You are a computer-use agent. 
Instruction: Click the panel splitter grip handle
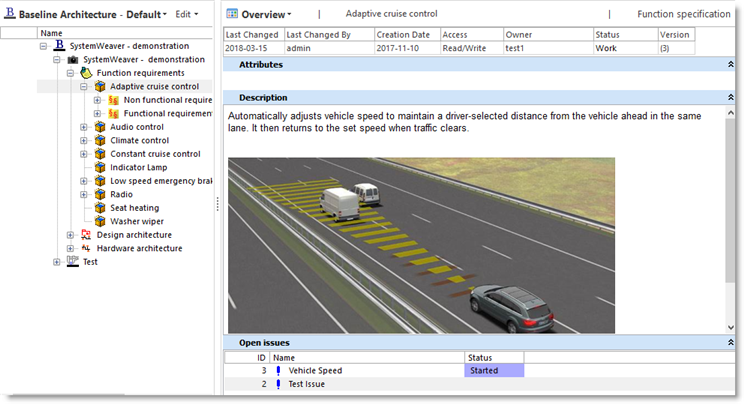coord(217,204)
